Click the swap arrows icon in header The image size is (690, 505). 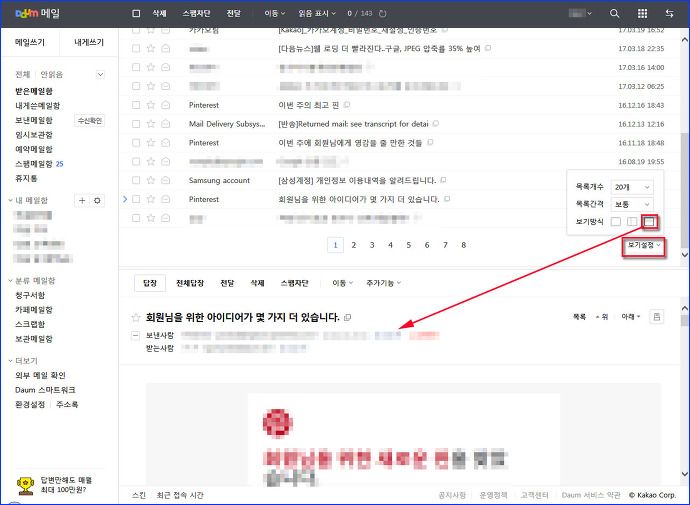click(x=669, y=14)
